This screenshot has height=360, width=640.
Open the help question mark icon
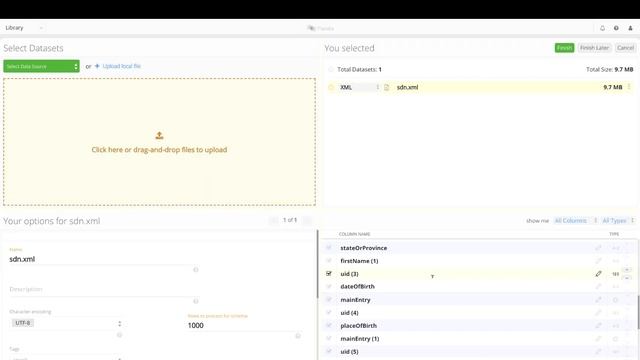(616, 28)
